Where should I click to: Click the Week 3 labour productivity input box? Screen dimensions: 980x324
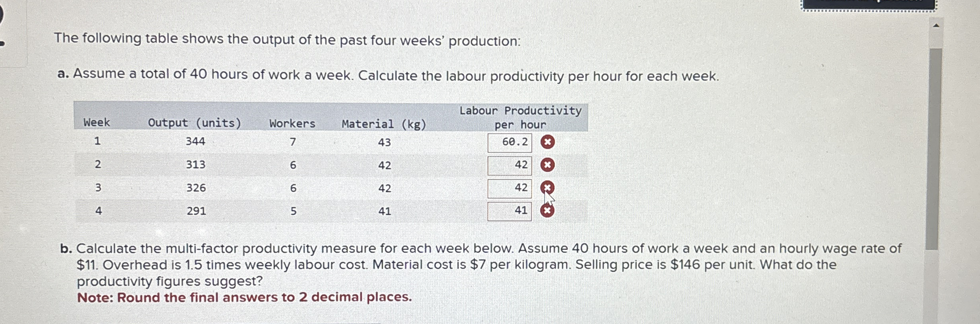click(510, 187)
